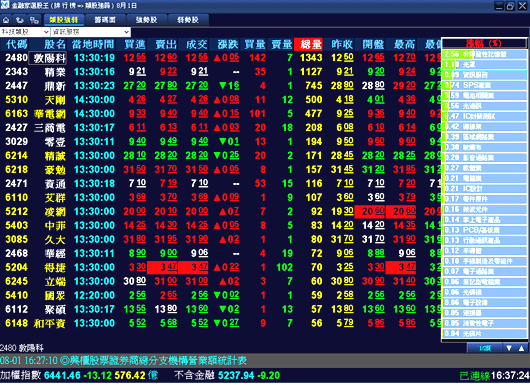
Task: Open the last tab 弱勢股
Action: click(188, 20)
